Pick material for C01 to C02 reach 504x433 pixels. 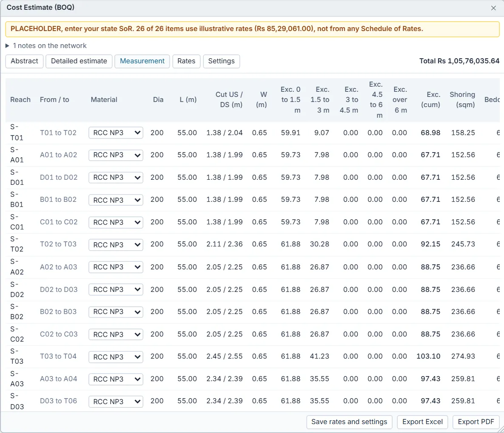[x=116, y=222]
